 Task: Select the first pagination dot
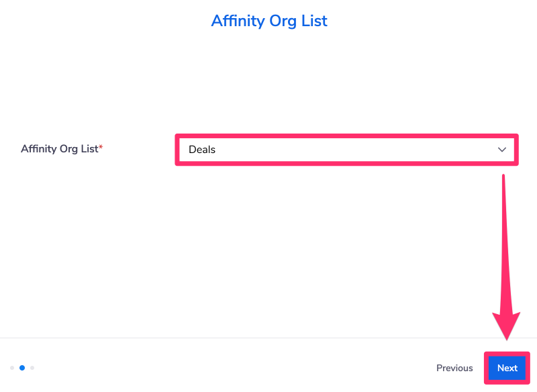pyautogui.click(x=12, y=368)
